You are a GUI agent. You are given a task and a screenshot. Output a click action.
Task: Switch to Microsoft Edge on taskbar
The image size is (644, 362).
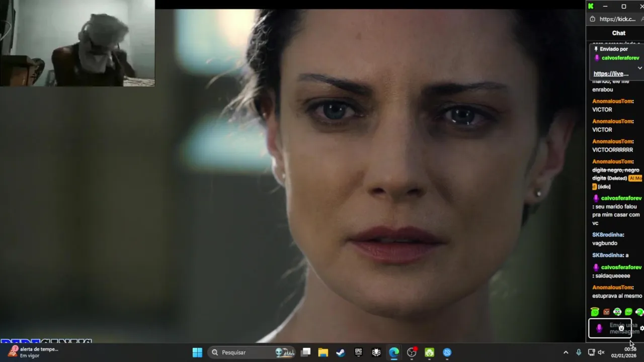point(393,352)
